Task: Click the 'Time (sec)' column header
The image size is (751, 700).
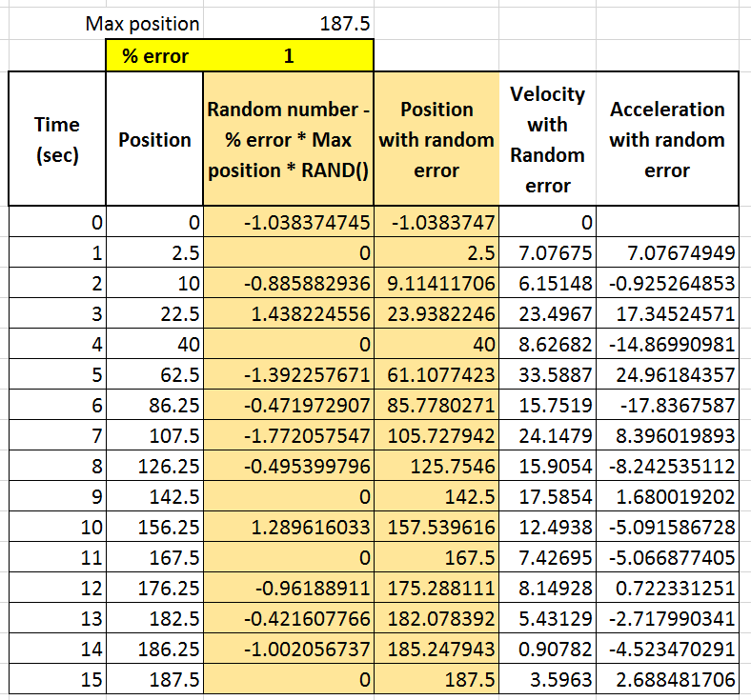Action: tap(57, 139)
